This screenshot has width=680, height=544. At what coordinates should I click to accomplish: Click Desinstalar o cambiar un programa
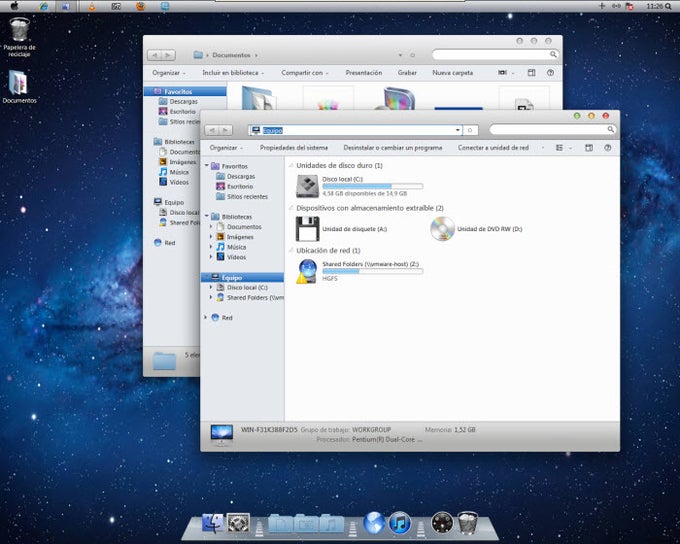point(392,148)
